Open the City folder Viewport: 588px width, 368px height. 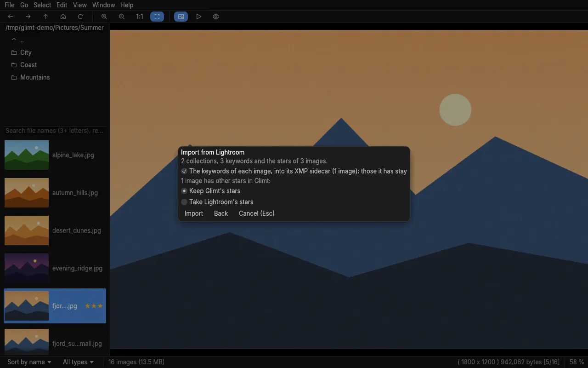tap(55, 52)
